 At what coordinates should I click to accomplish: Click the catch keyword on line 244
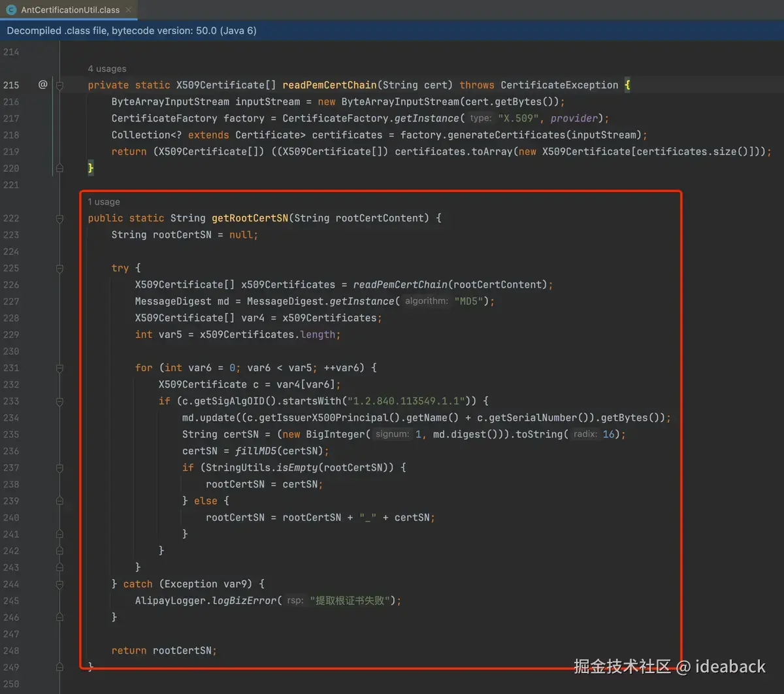(x=138, y=584)
